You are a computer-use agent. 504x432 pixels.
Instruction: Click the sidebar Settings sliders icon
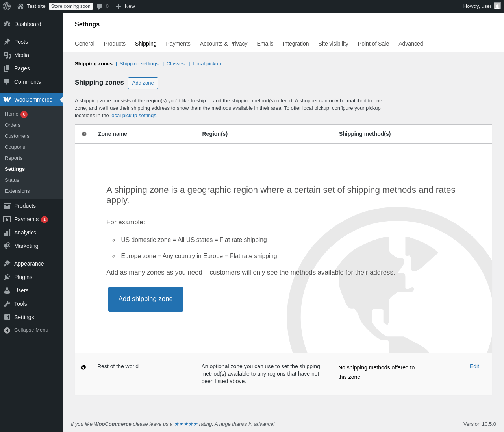(x=7, y=317)
